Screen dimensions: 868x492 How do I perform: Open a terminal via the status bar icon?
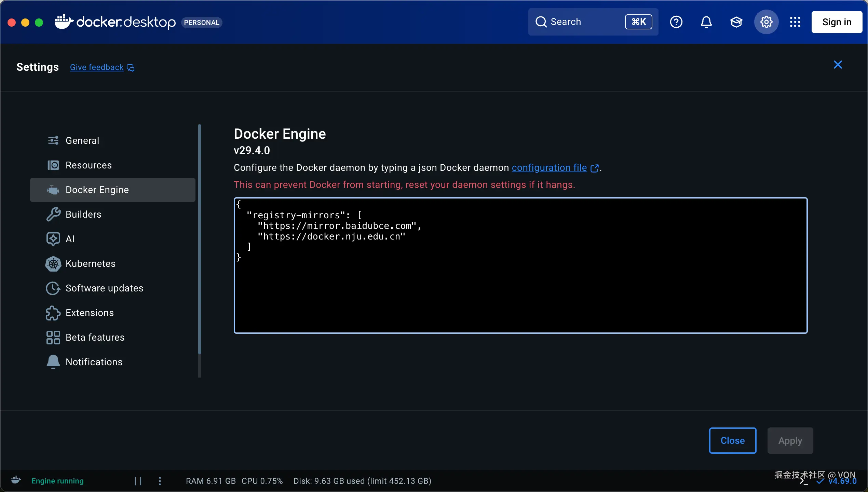click(803, 481)
